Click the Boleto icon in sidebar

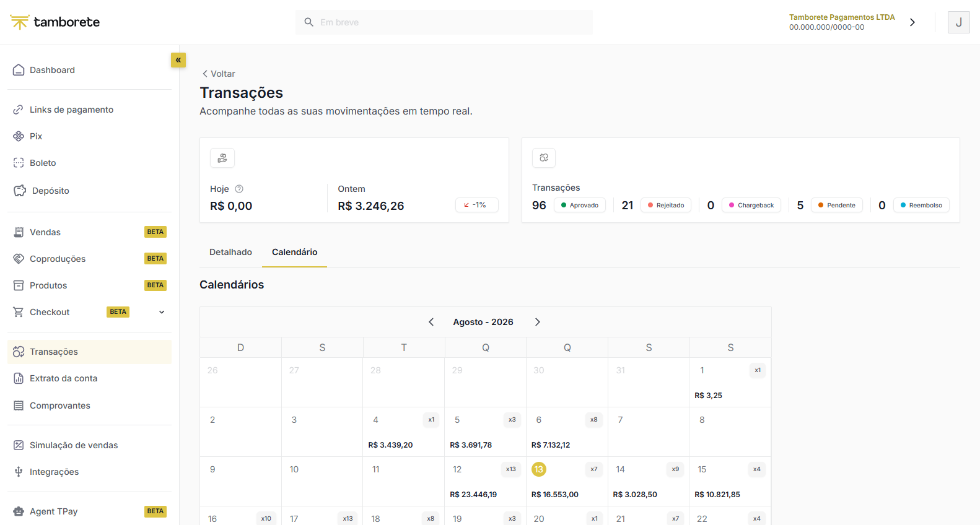(x=19, y=163)
